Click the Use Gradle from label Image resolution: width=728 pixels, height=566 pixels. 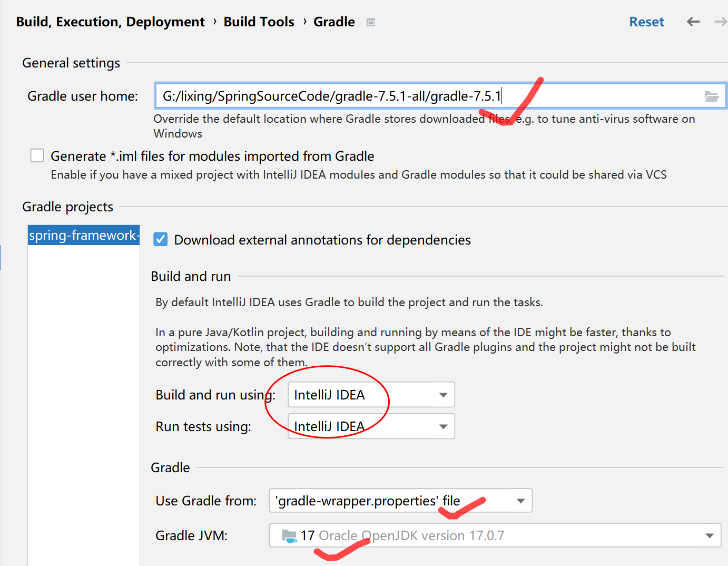point(206,501)
